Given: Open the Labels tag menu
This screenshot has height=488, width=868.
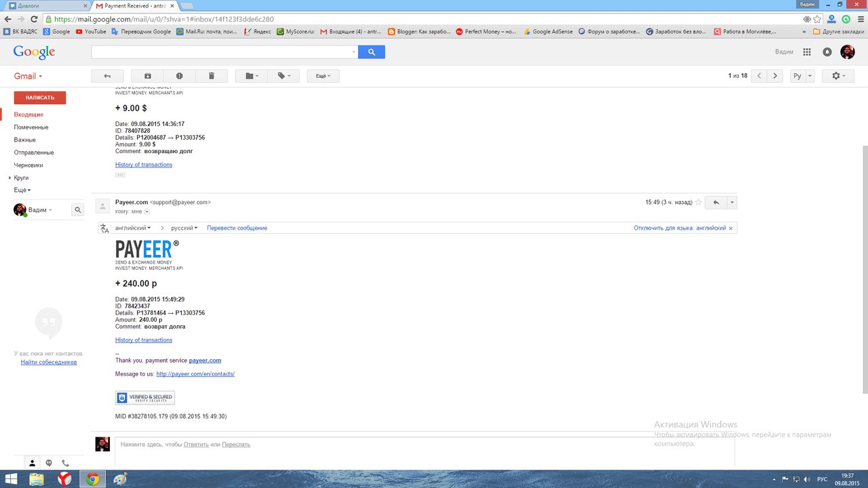Looking at the screenshot, I should click(283, 76).
